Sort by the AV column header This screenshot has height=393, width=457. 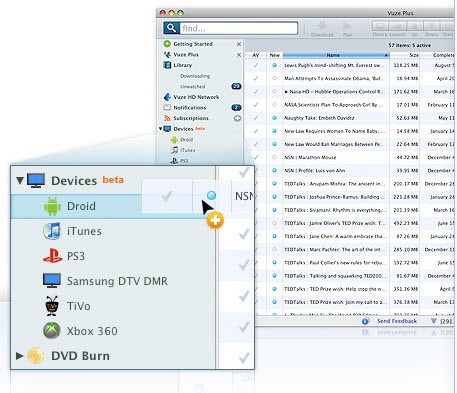[x=256, y=55]
